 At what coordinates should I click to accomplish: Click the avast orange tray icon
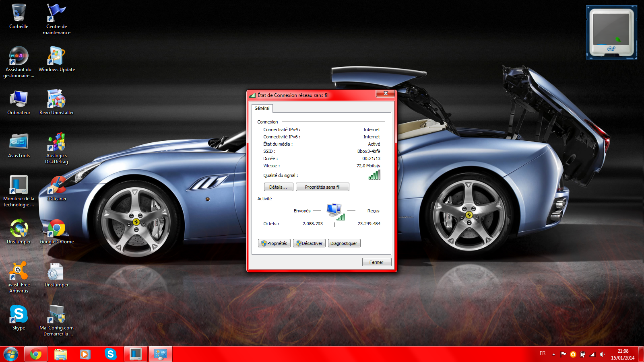click(573, 354)
